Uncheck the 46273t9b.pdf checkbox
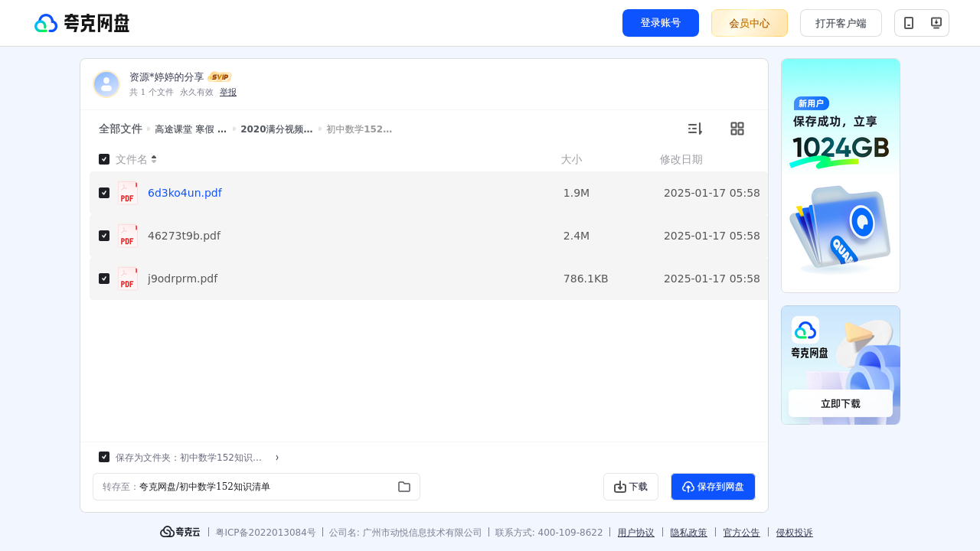 coord(104,236)
